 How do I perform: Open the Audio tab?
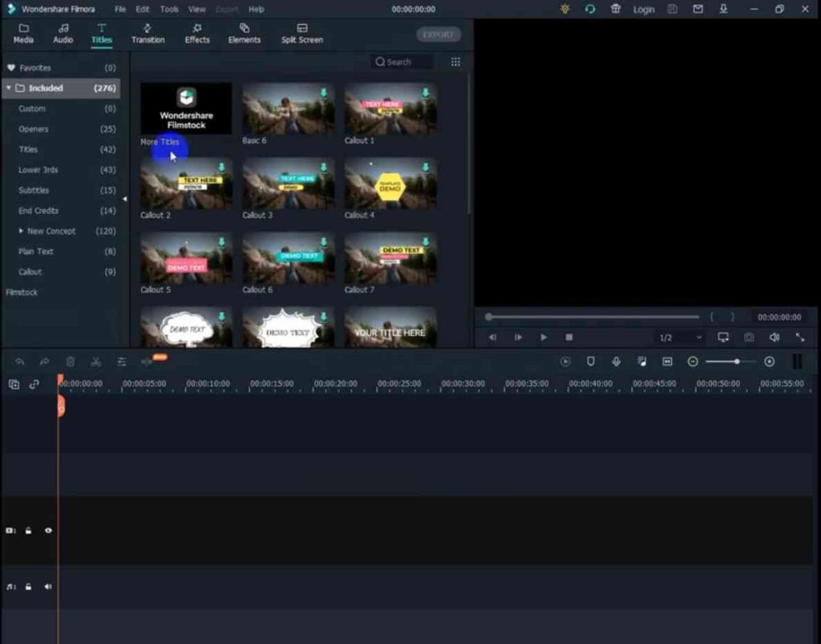[63, 34]
